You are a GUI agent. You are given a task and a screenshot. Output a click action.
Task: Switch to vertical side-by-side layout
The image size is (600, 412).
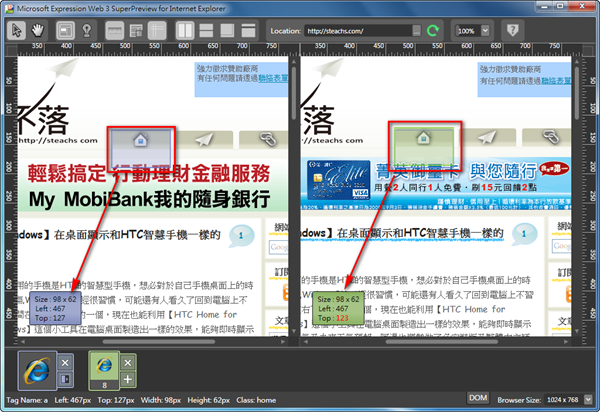point(185,30)
